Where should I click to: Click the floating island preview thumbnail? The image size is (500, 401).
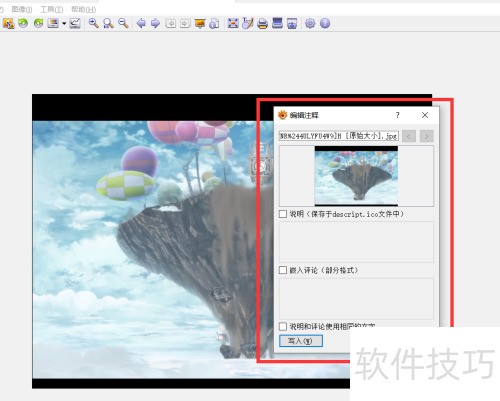(x=356, y=176)
